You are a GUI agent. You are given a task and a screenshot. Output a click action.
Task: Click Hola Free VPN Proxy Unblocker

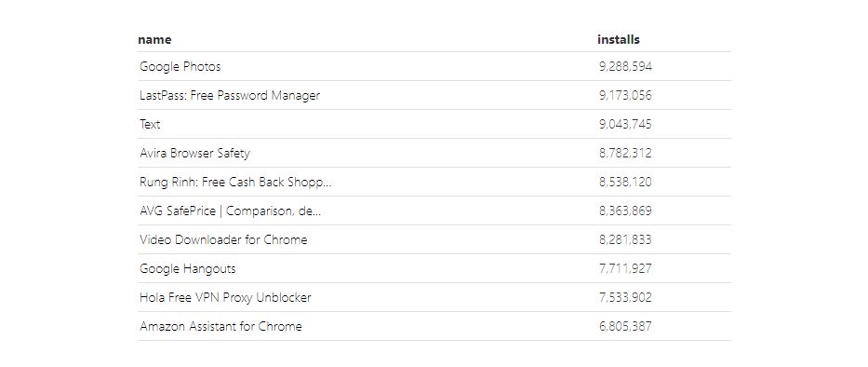(225, 297)
